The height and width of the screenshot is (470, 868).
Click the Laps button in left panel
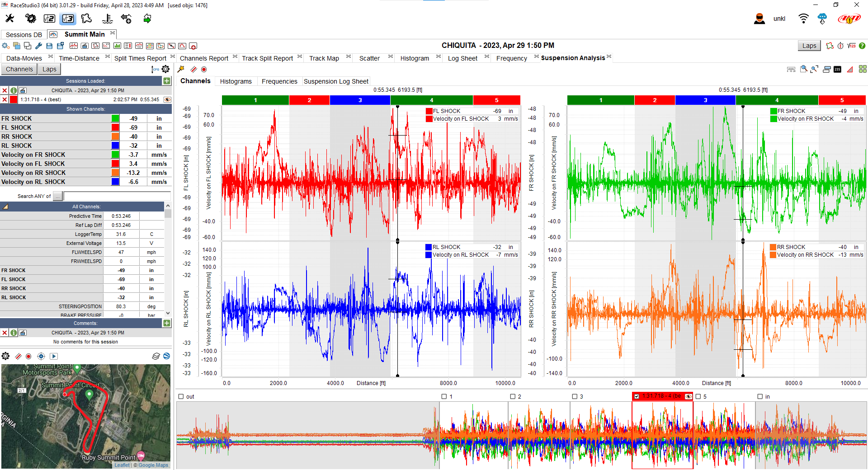(49, 69)
